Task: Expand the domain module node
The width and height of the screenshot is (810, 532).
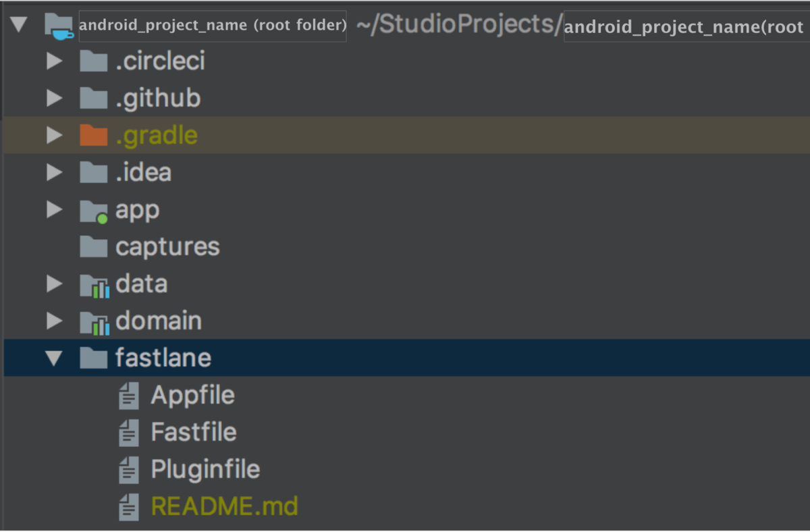Action: coord(54,321)
